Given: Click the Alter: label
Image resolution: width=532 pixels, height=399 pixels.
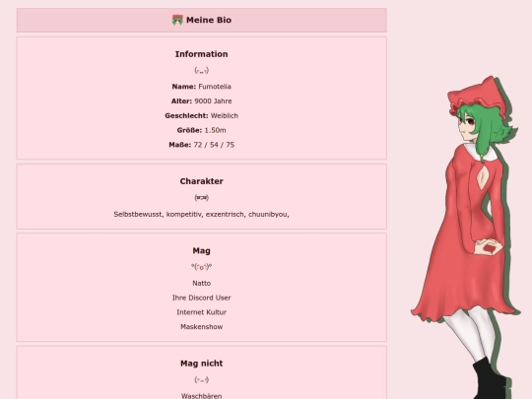Looking at the screenshot, I should [x=181, y=101].
